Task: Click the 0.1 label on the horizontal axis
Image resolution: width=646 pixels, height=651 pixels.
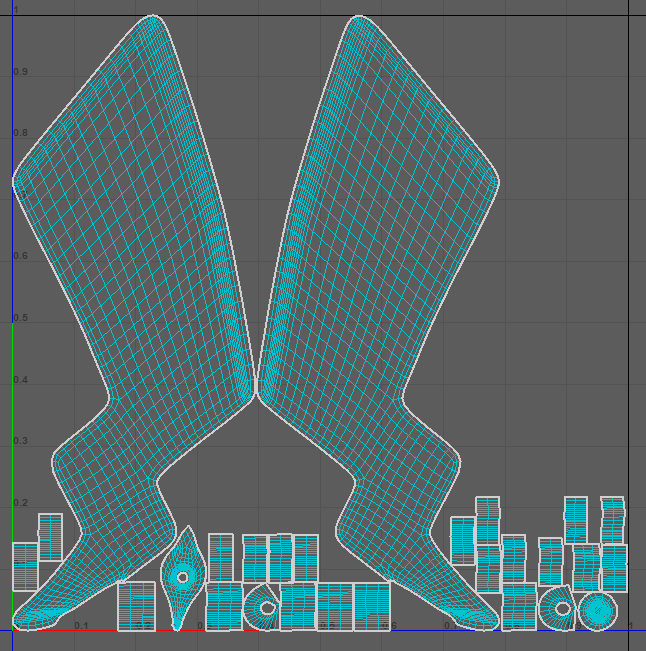Action: coord(81,626)
